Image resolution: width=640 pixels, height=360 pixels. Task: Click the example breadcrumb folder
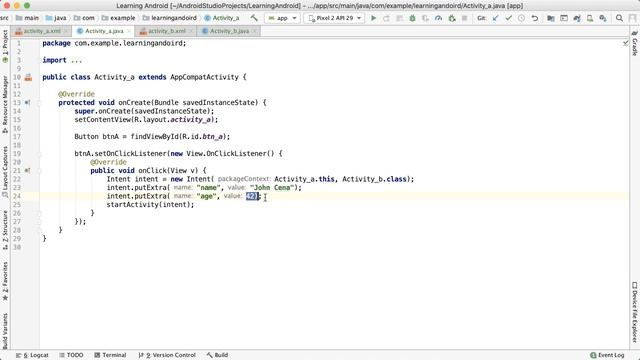click(x=118, y=18)
